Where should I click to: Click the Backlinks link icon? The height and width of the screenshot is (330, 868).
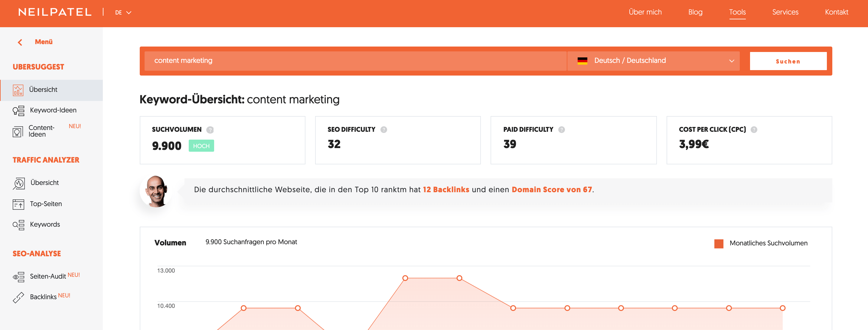[x=18, y=297]
